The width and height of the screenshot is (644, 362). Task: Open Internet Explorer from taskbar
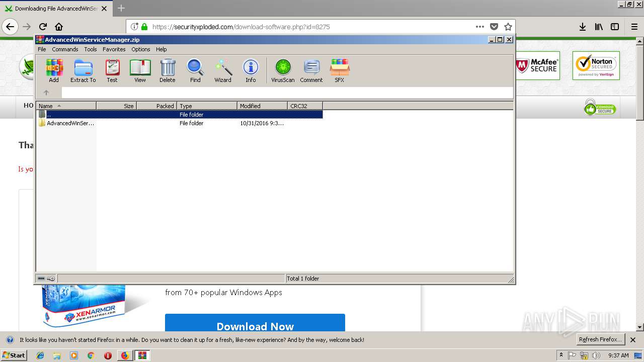tap(40, 355)
